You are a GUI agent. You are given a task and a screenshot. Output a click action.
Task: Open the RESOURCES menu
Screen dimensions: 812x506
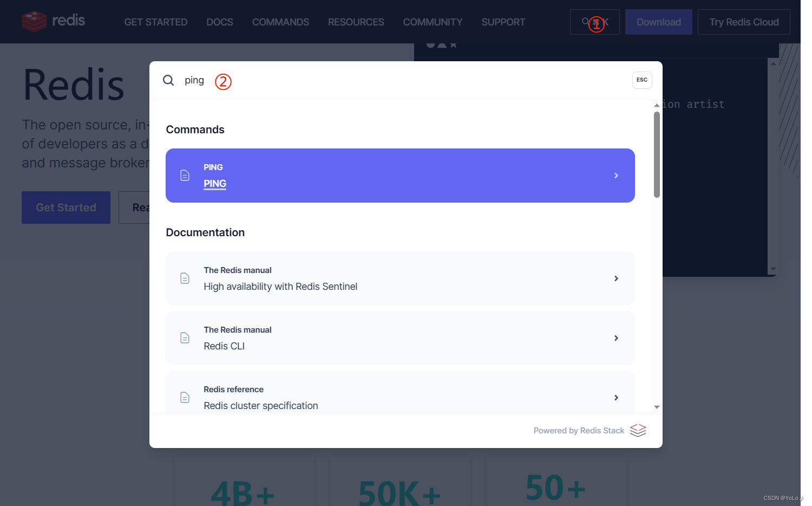[x=356, y=22]
